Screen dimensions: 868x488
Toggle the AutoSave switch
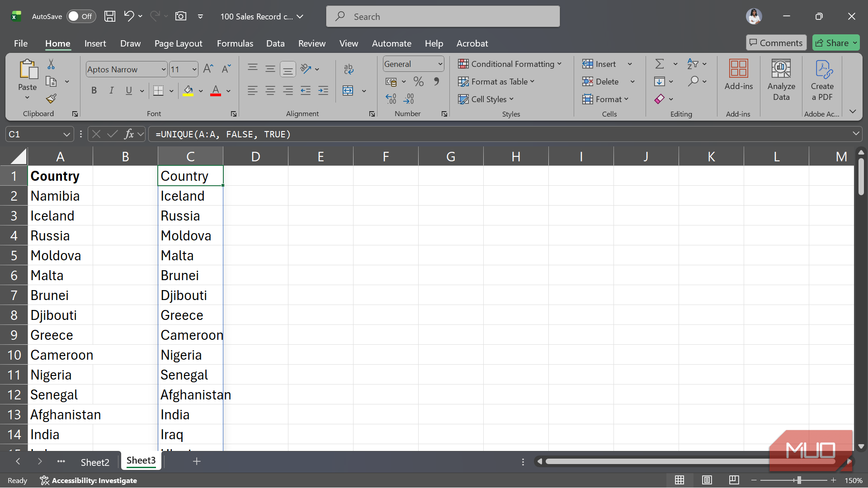click(81, 16)
